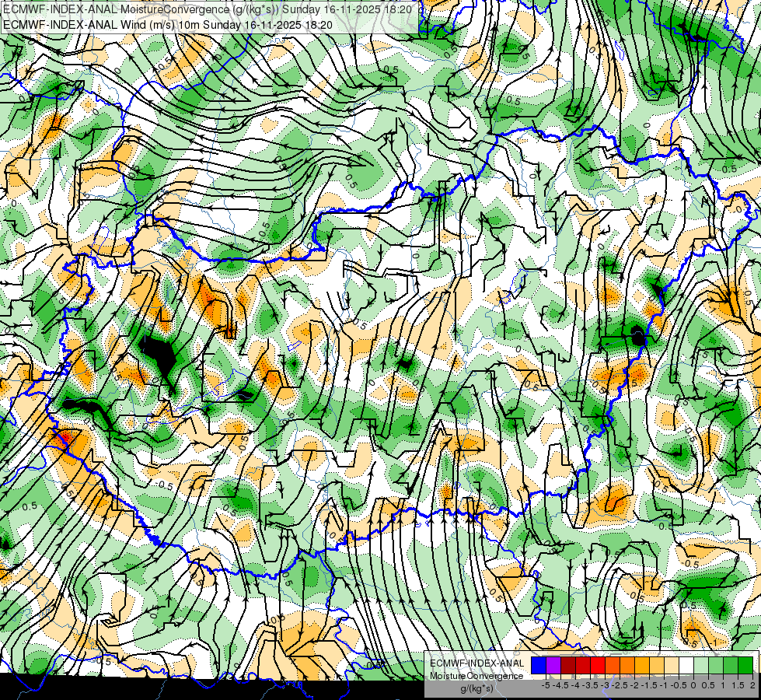The height and width of the screenshot is (700, 761).
Task: Click the legend swatch between -2 and -1.5
Action: click(x=642, y=665)
